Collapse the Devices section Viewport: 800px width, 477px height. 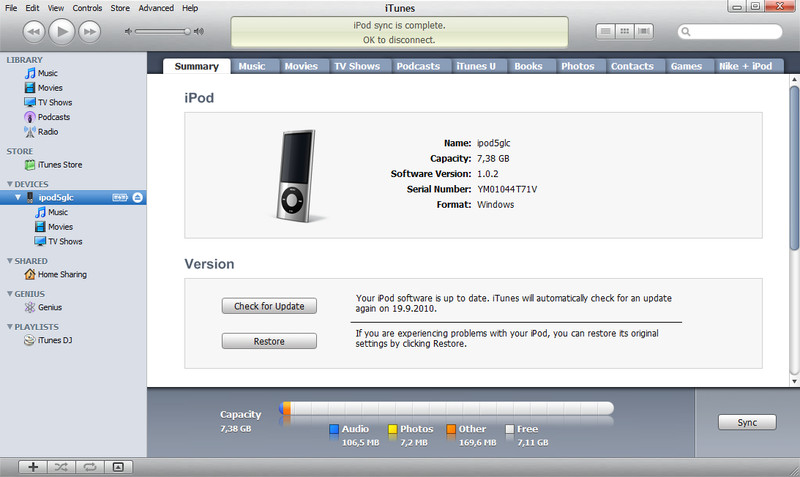[10, 184]
